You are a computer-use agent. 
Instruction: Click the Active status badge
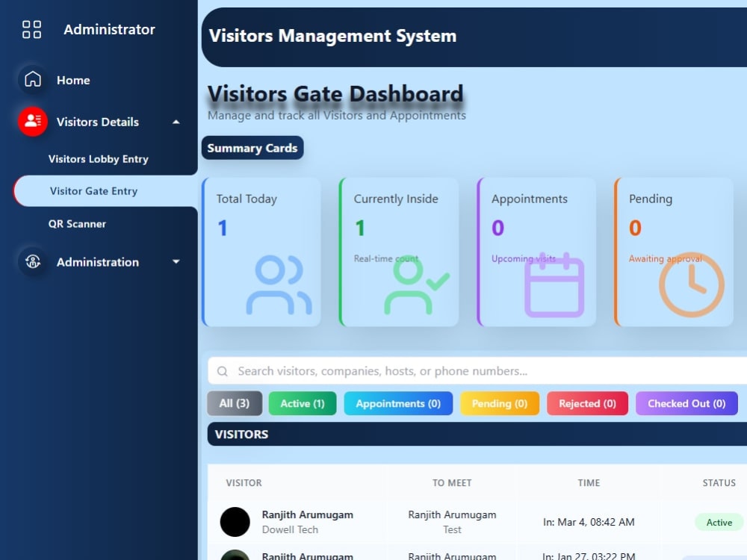click(x=719, y=523)
